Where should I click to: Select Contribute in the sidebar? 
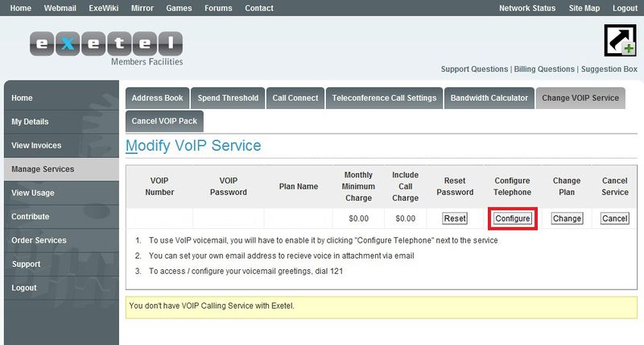click(62, 216)
